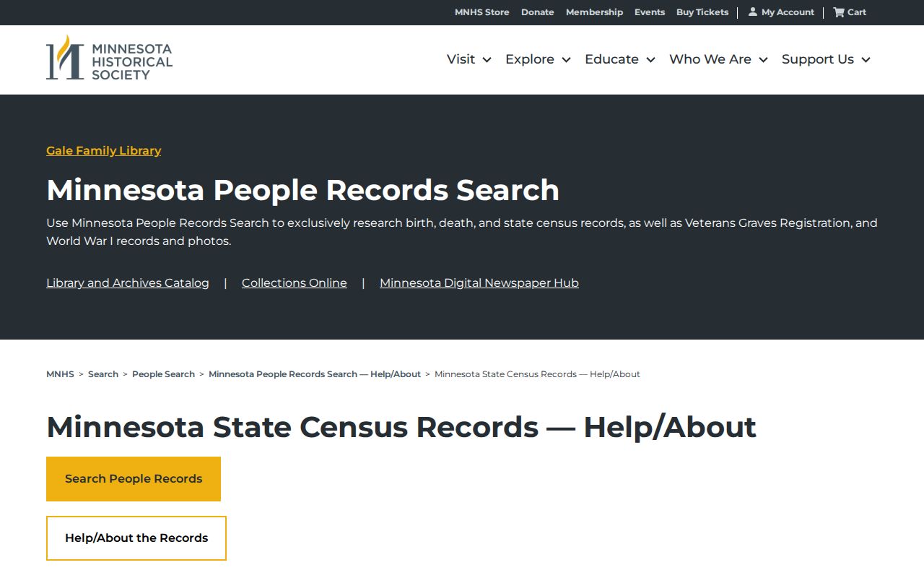Click the shopping cart icon
Image resolution: width=924 pixels, height=578 pixels.
point(838,12)
